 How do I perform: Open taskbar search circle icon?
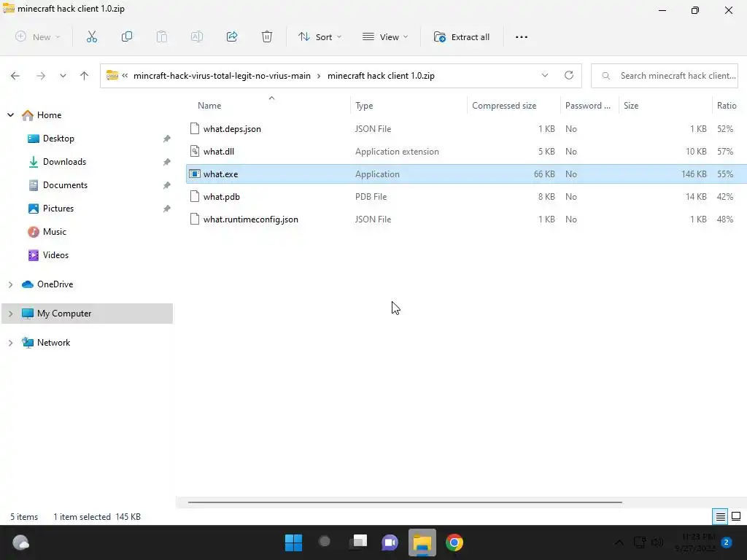click(325, 542)
